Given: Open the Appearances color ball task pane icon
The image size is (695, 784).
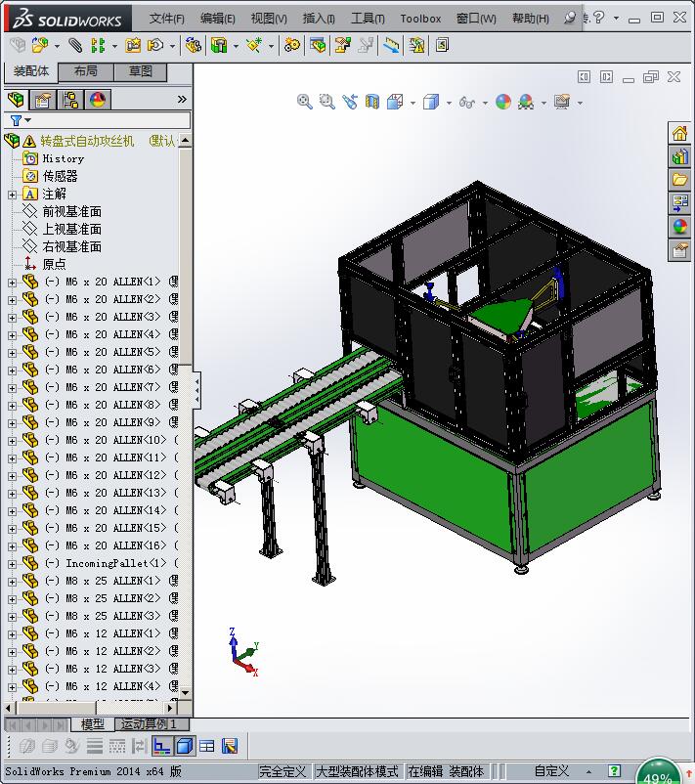Looking at the screenshot, I should tap(679, 226).
